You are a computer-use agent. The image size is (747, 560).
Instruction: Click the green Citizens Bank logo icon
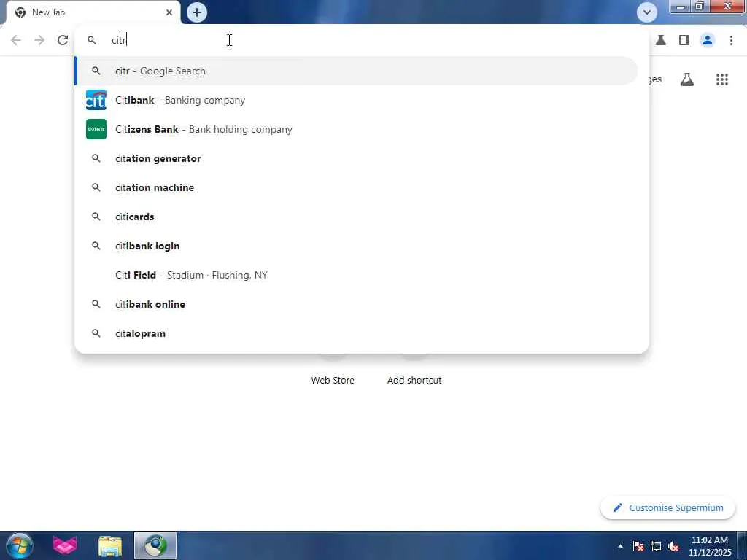[x=96, y=129]
